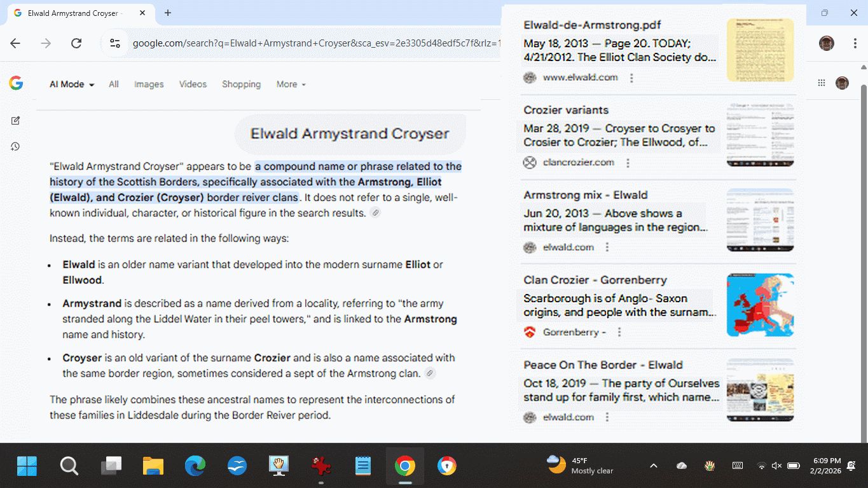Click the Clan Crozier Gorrenberry map thumbnail

(x=760, y=305)
